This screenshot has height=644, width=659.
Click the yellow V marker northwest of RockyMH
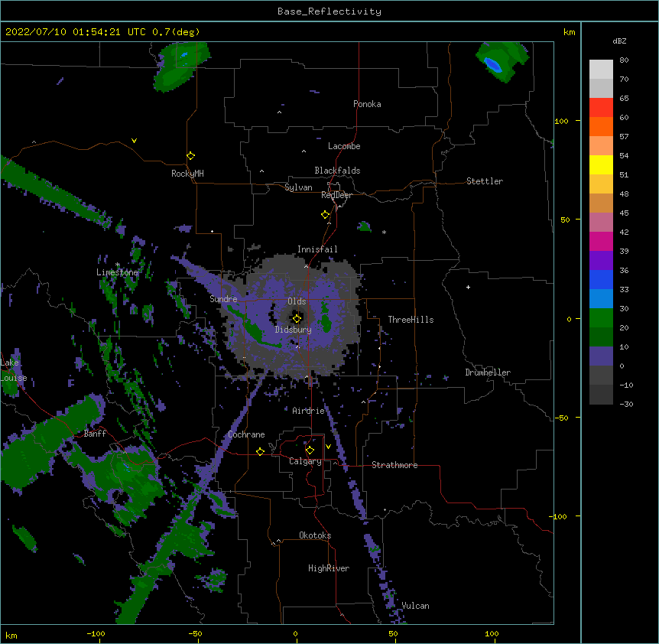tap(134, 141)
